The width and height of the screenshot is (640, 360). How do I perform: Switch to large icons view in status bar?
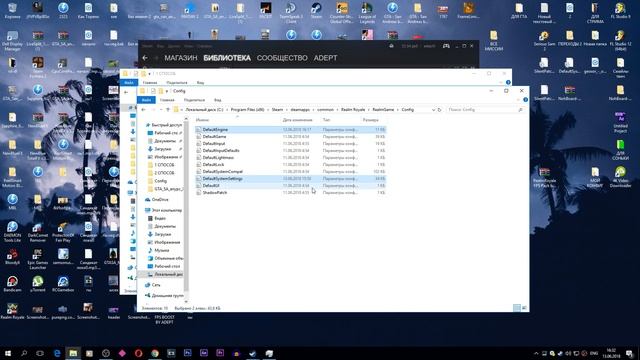click(x=524, y=308)
